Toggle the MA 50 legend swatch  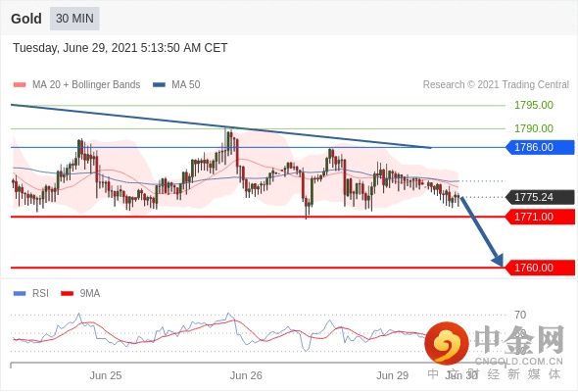pyautogui.click(x=159, y=85)
